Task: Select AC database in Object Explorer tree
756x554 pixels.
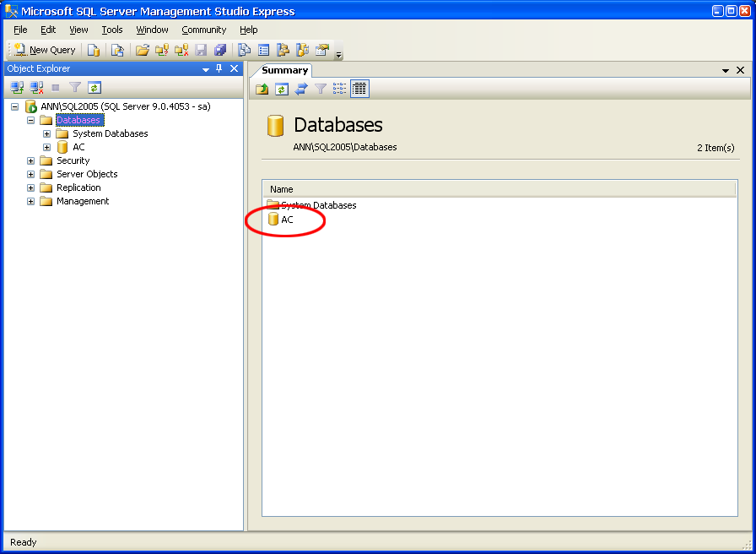Action: tap(78, 147)
